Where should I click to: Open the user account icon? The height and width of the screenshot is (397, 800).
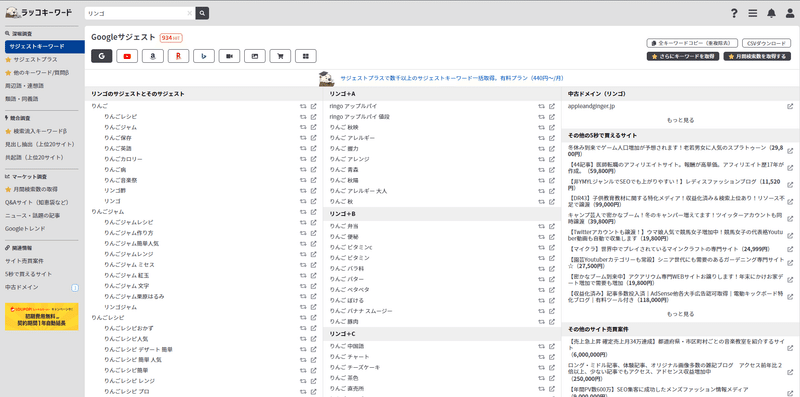tap(790, 14)
